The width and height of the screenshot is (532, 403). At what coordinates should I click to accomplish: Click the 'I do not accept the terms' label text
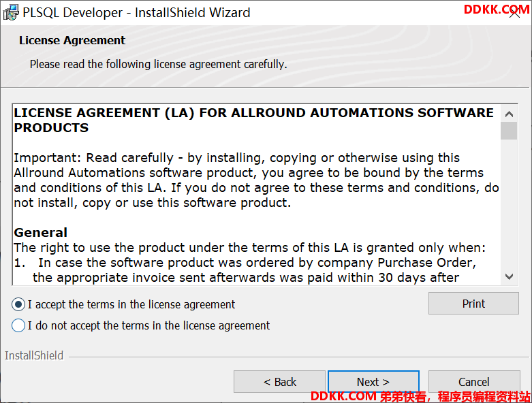tap(148, 325)
